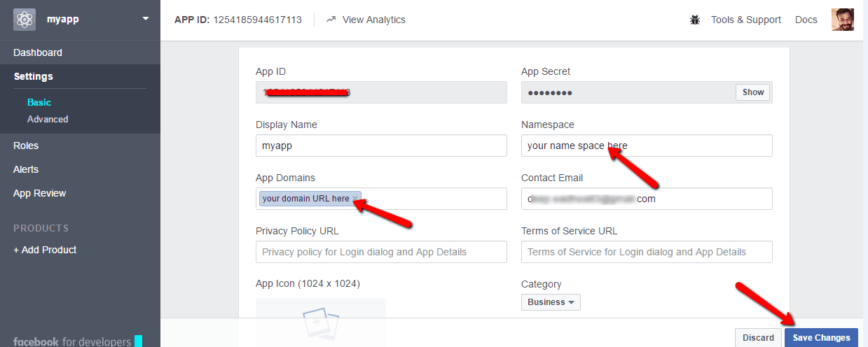
Task: Open Advanced settings subsection
Action: pyautogui.click(x=48, y=119)
